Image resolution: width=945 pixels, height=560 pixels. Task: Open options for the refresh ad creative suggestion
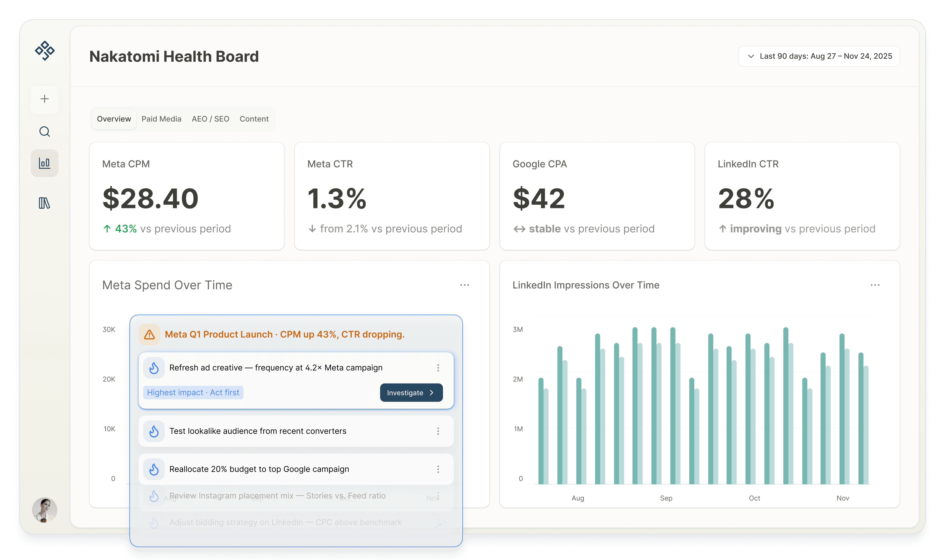438,368
